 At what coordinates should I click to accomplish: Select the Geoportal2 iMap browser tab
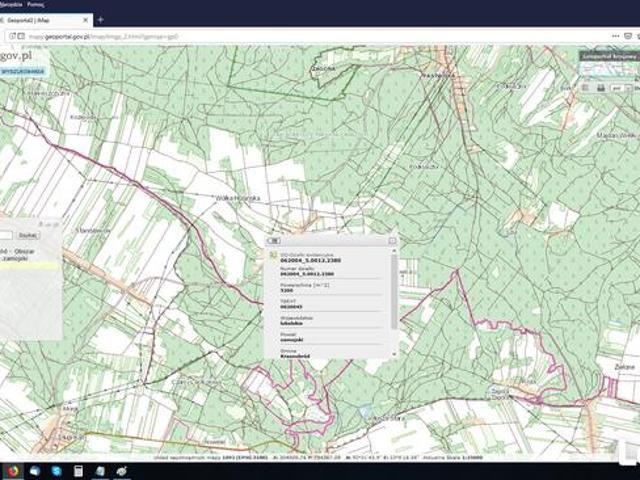pos(45,19)
